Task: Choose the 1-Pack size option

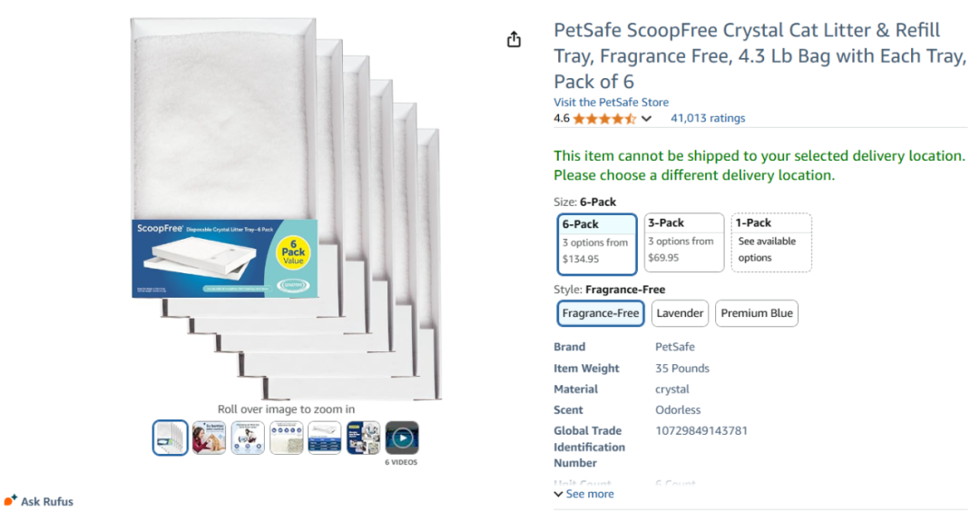Action: [770, 243]
